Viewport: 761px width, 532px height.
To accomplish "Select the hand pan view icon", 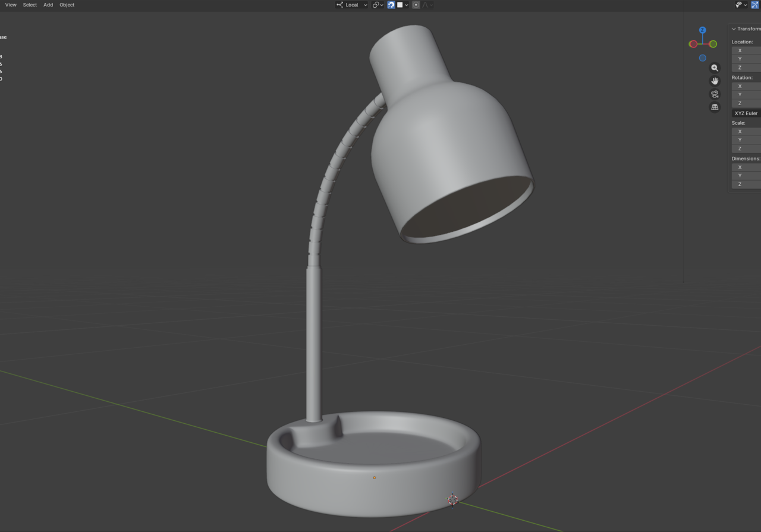I will pyautogui.click(x=715, y=81).
